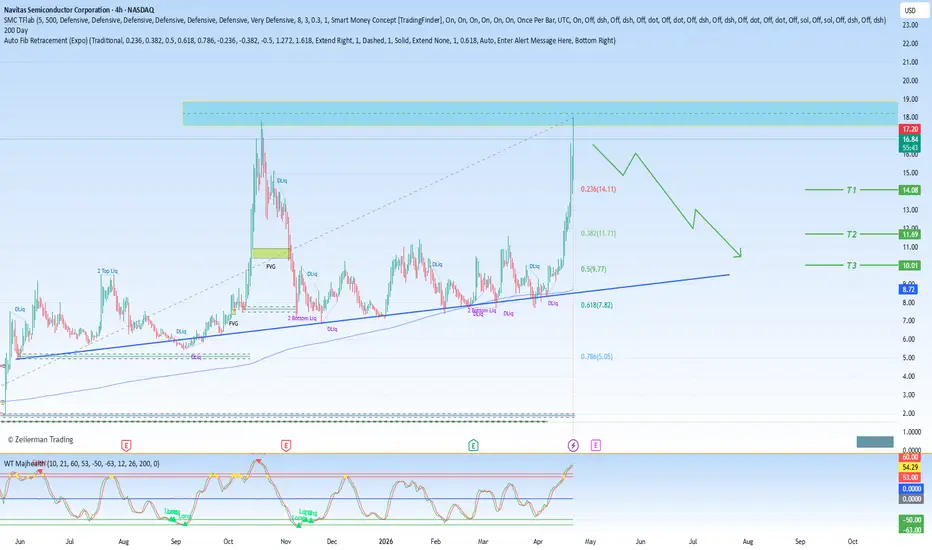The height and width of the screenshot is (550, 932).
Task: Click the red earnings E marker in early November
Action: click(286, 445)
